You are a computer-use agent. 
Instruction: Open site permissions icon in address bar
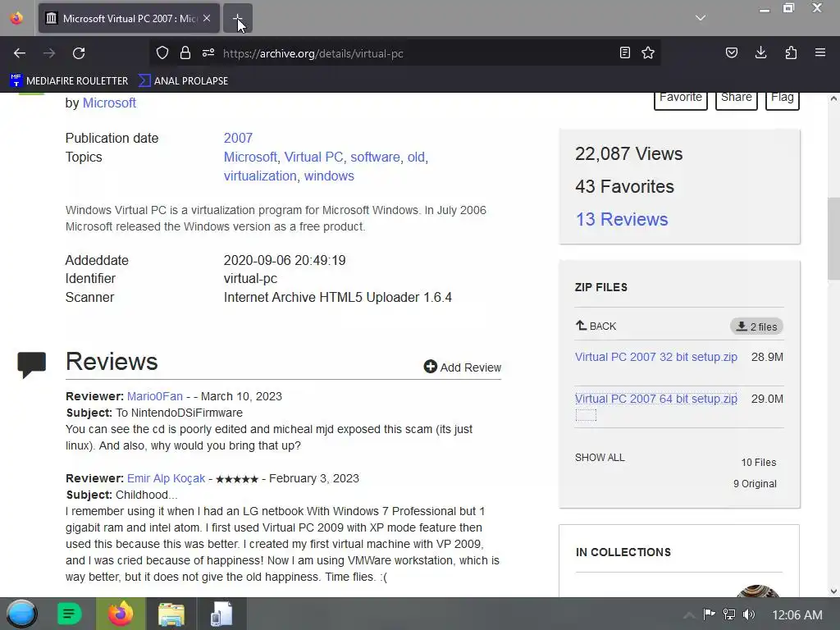pyautogui.click(x=208, y=52)
